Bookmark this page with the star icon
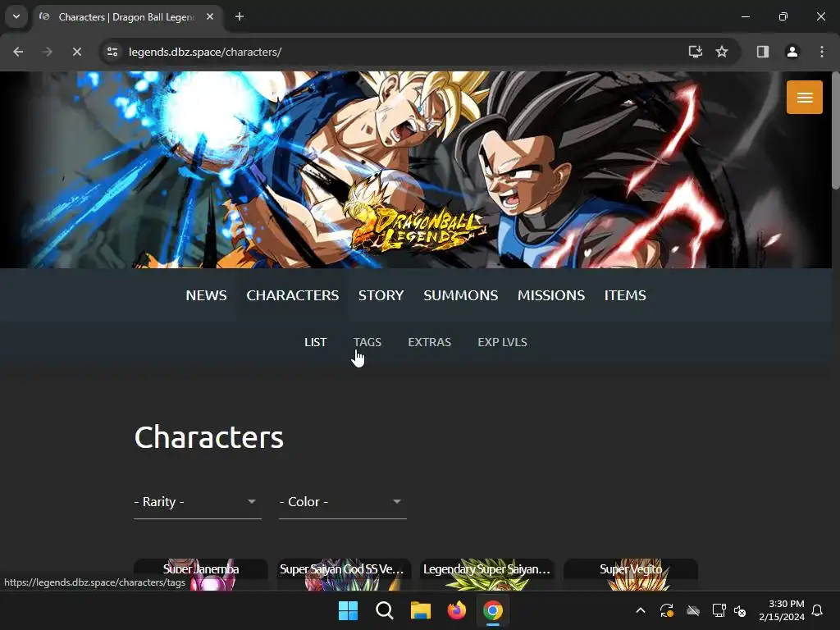Viewport: 840px width, 630px height. click(x=722, y=52)
